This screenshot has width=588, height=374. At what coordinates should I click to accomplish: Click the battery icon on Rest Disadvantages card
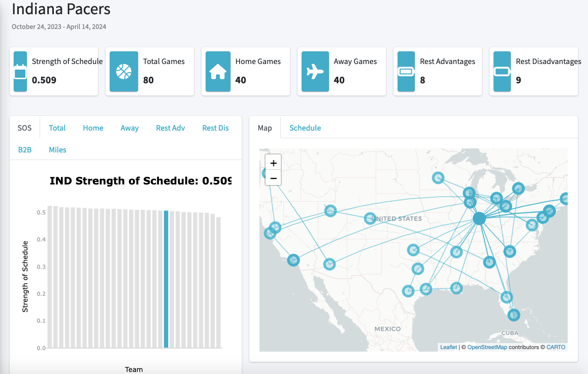click(502, 71)
